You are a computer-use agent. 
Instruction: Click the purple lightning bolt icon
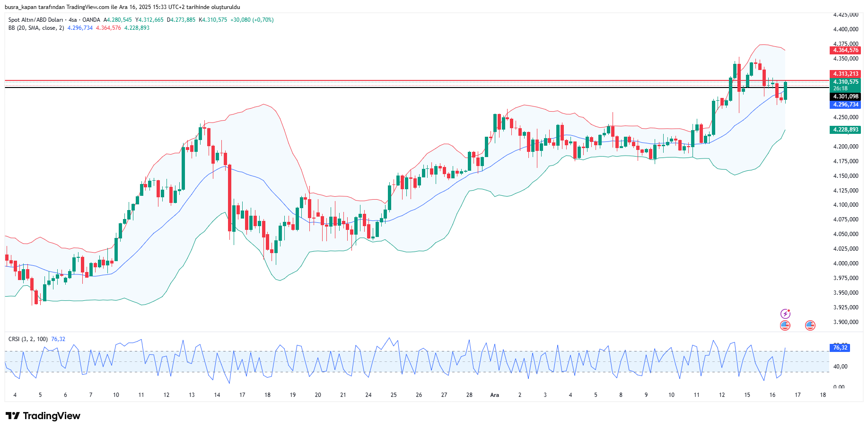[x=785, y=314]
